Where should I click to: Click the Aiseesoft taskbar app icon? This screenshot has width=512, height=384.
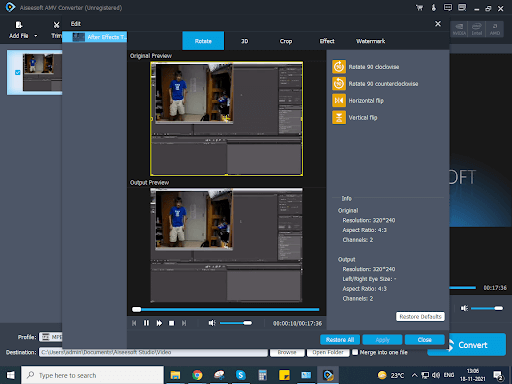(x=328, y=375)
